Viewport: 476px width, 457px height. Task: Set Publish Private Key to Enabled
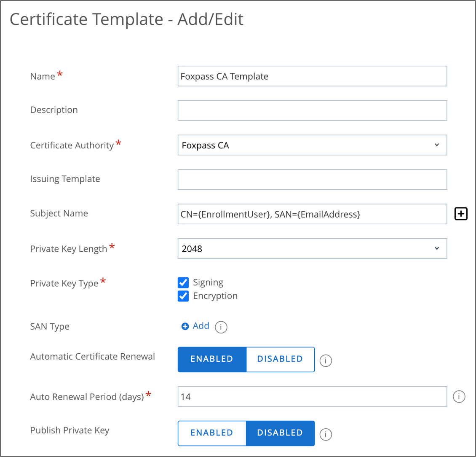click(x=211, y=433)
